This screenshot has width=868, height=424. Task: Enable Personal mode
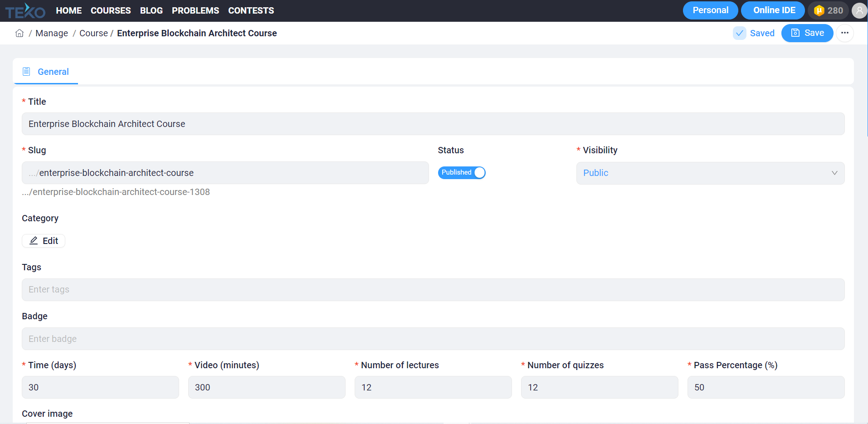(710, 10)
